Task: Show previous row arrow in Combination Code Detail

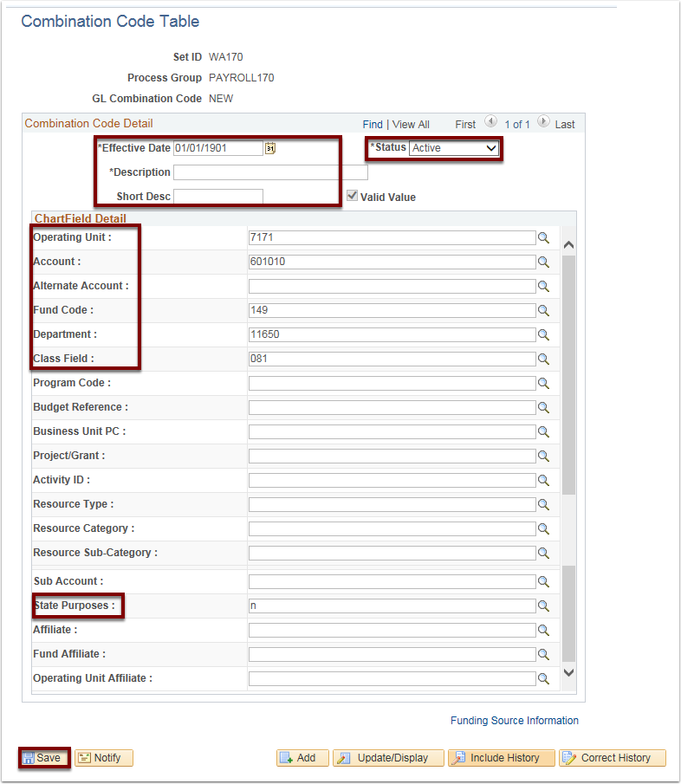Action: click(x=491, y=121)
